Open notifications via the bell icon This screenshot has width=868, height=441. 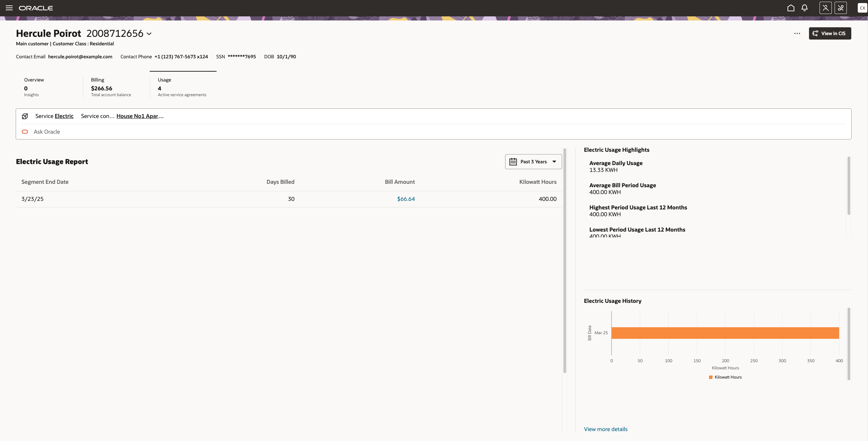click(804, 8)
